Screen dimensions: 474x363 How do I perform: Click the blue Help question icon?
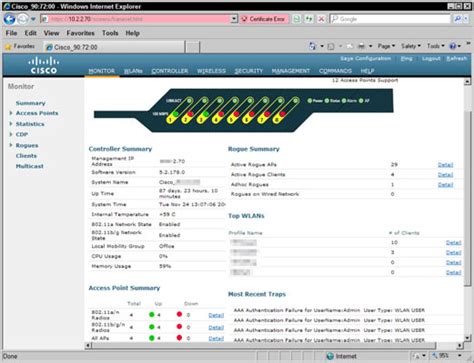click(x=453, y=46)
